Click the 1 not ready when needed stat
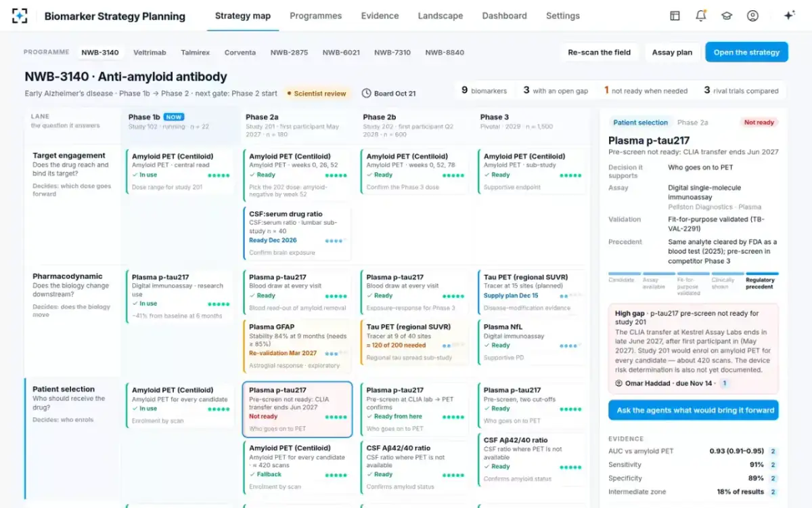The image size is (812, 508). pyautogui.click(x=646, y=90)
